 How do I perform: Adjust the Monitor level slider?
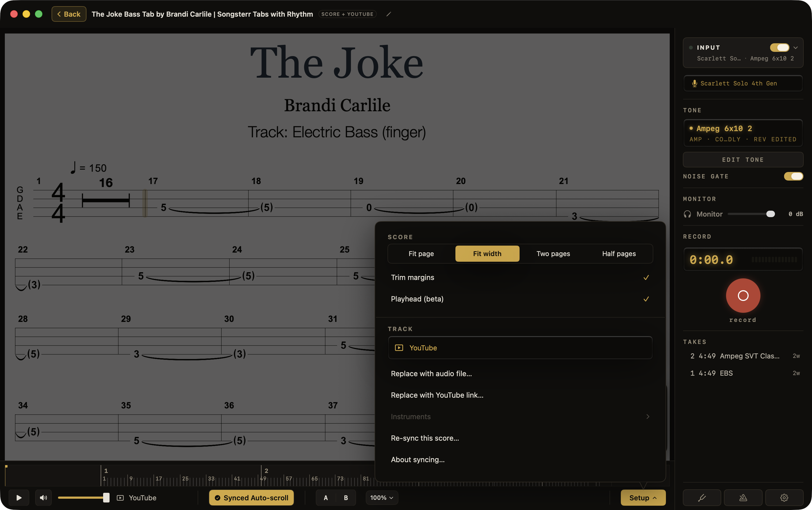coord(751,214)
